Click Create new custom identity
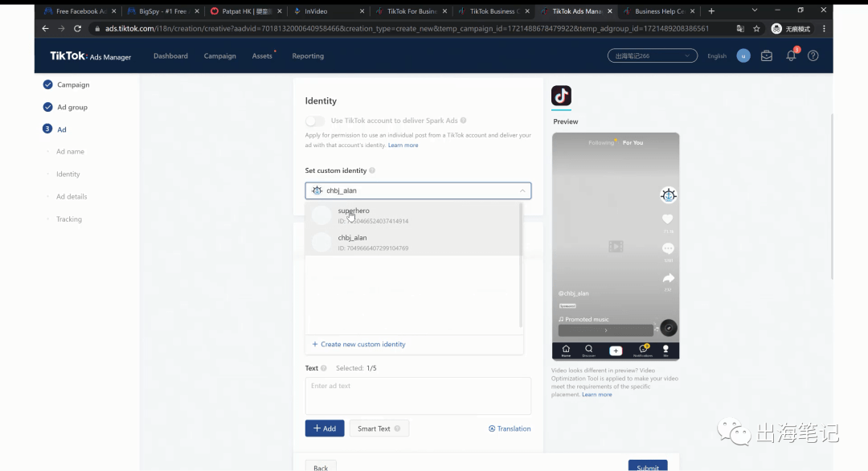The image size is (868, 471). (x=358, y=344)
